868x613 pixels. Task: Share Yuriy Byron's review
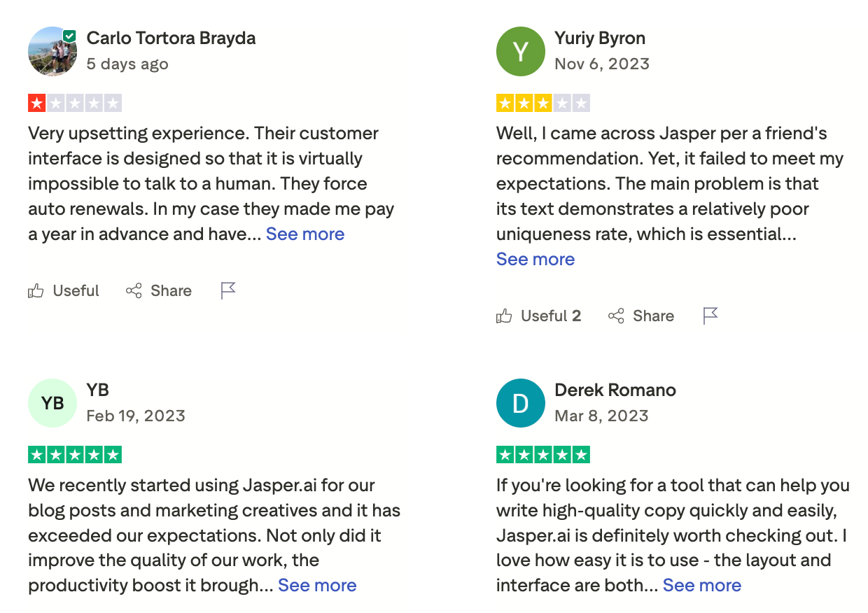[x=641, y=316]
